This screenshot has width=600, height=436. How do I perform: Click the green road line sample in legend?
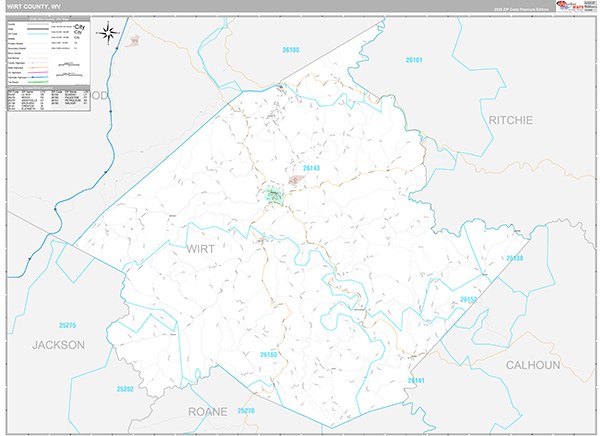pos(38,82)
